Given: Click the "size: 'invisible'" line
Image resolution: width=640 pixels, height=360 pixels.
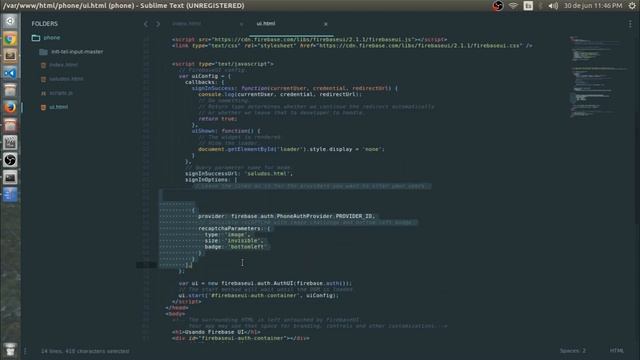Looking at the screenshot, I should pos(234,241).
